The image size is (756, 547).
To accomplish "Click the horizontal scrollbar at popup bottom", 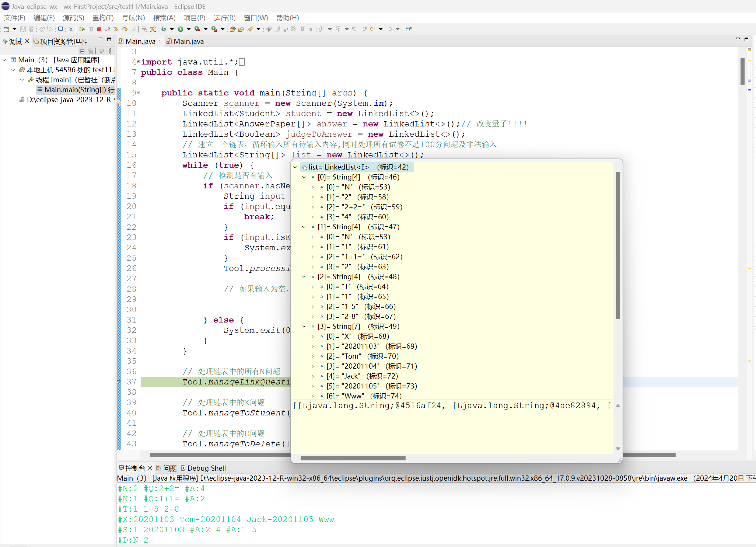I will click(x=353, y=458).
